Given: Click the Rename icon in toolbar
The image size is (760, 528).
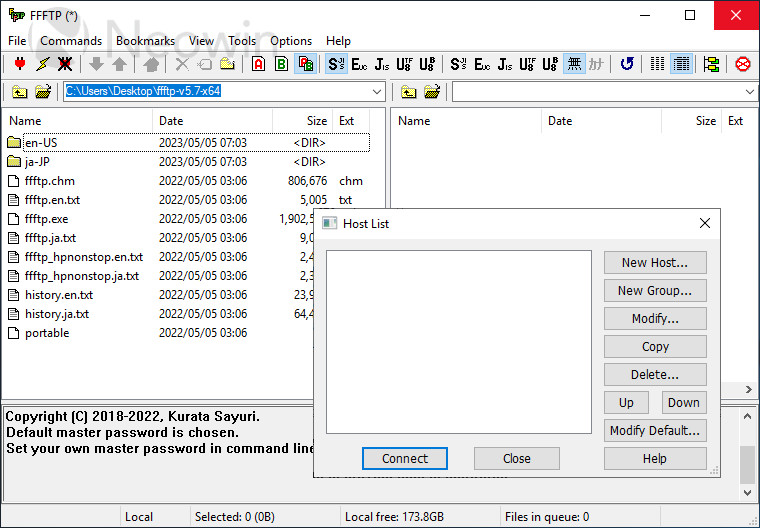Looking at the screenshot, I should coord(205,64).
